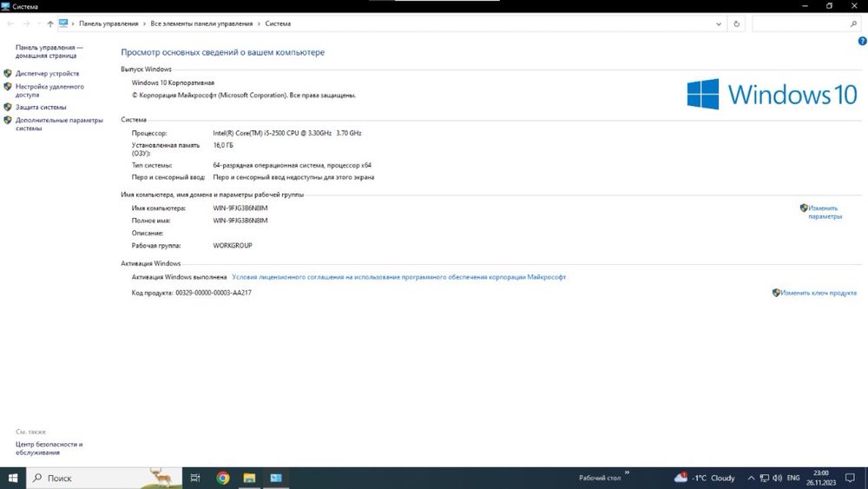This screenshot has width=868, height=489.
Task: Click the Control Panel search field
Action: pyautogui.click(x=801, y=23)
